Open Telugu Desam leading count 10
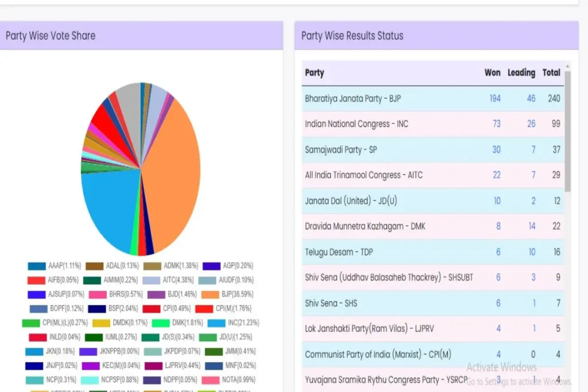This screenshot has width=588, height=392. click(x=532, y=252)
